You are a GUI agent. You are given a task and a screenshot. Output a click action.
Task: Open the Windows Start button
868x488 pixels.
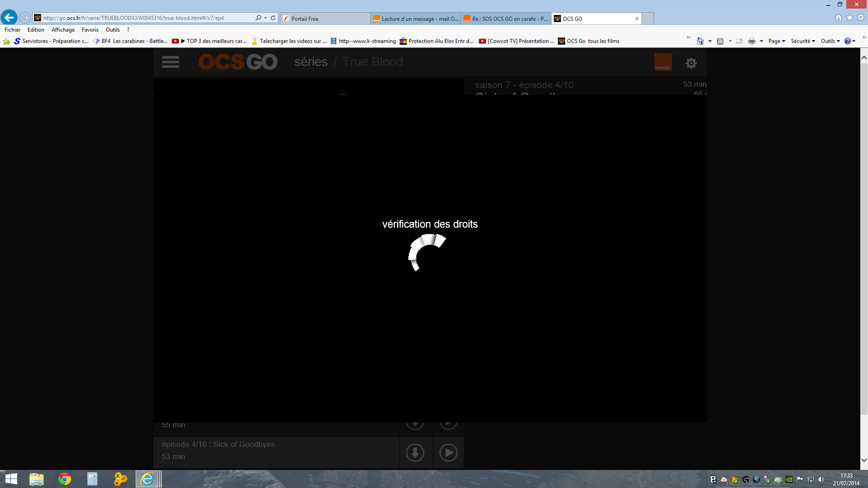point(11,479)
